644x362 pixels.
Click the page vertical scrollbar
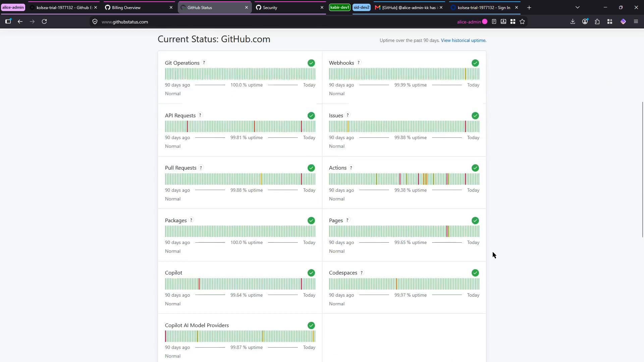[x=643, y=169]
